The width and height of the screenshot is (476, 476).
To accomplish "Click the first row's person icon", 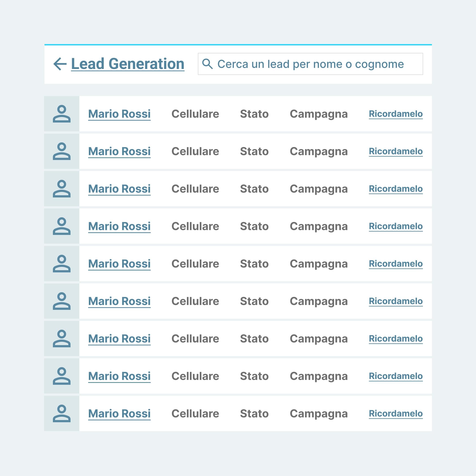I will (62, 114).
